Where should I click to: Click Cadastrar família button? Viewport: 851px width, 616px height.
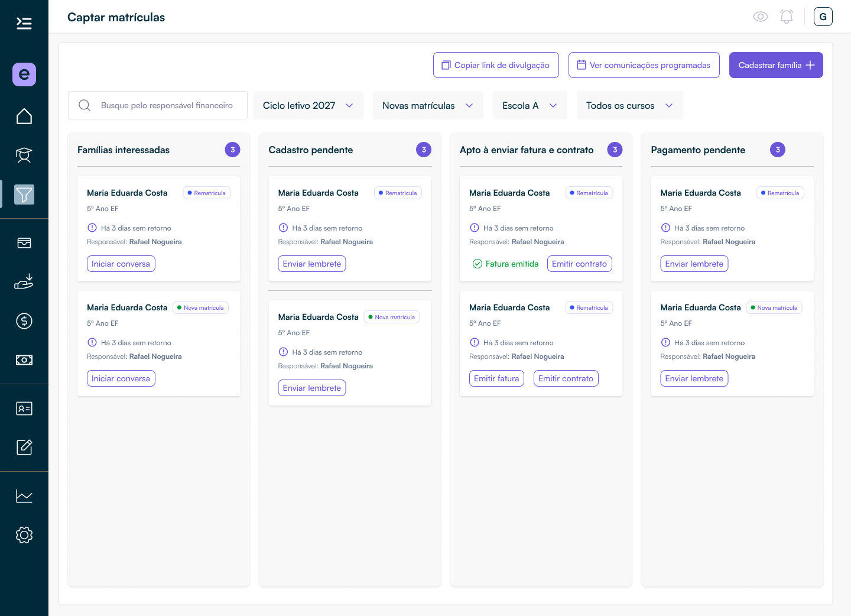776,65
